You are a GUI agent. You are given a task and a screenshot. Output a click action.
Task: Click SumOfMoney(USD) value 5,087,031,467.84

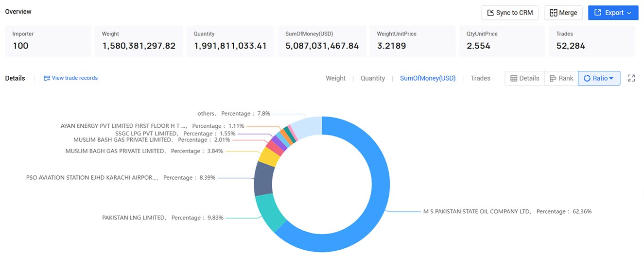coord(322,46)
